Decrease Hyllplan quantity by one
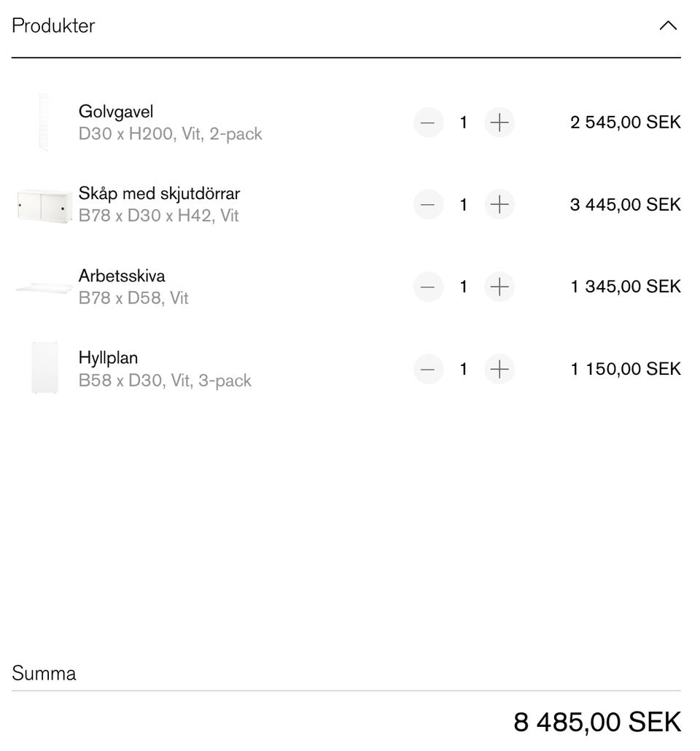The height and width of the screenshot is (751, 700). 428,369
